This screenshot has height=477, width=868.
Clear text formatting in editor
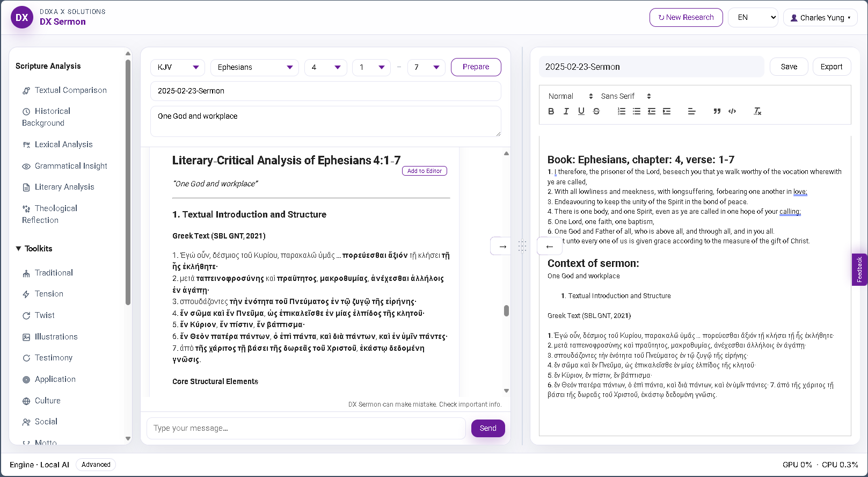click(x=757, y=111)
